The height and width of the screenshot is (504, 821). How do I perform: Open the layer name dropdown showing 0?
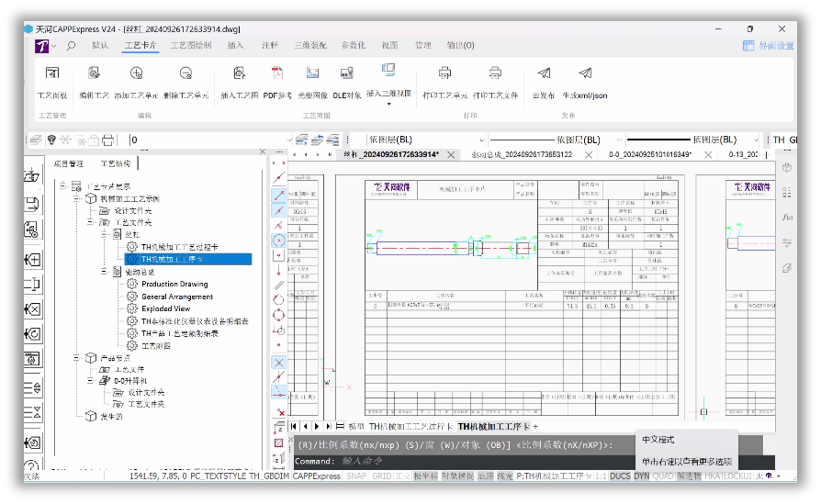click(210, 140)
